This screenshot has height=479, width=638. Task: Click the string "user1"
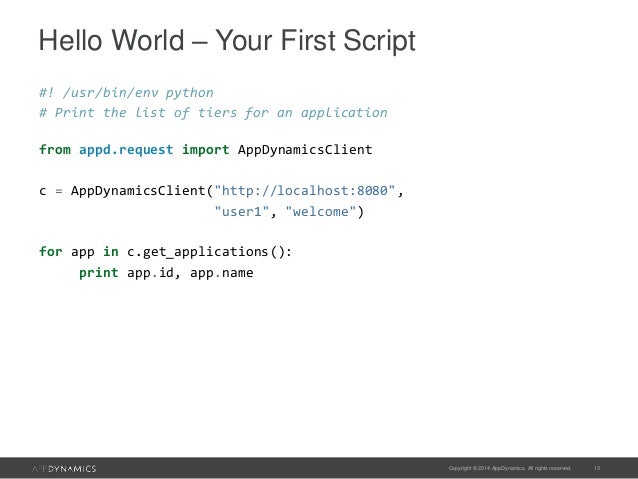(x=242, y=212)
